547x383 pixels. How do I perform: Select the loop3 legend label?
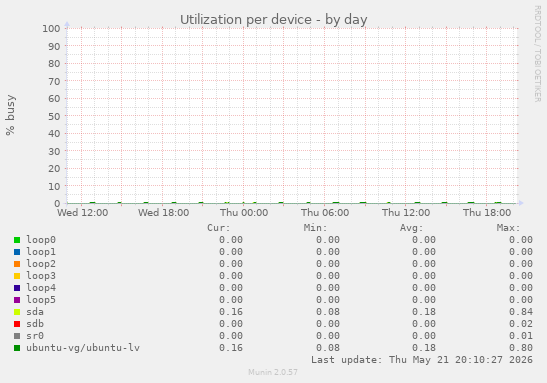(x=41, y=276)
